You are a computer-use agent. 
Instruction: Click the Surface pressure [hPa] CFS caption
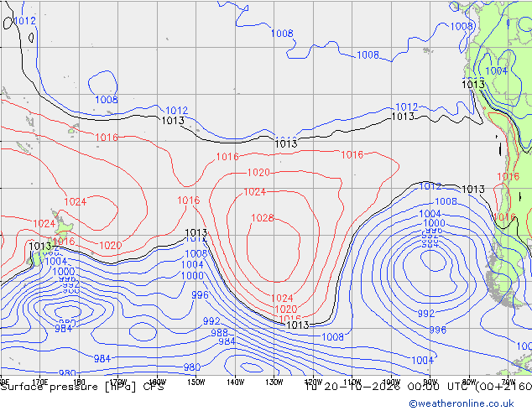(82, 387)
